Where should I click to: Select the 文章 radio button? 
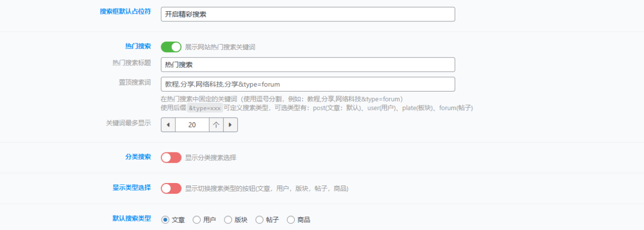(x=165, y=220)
